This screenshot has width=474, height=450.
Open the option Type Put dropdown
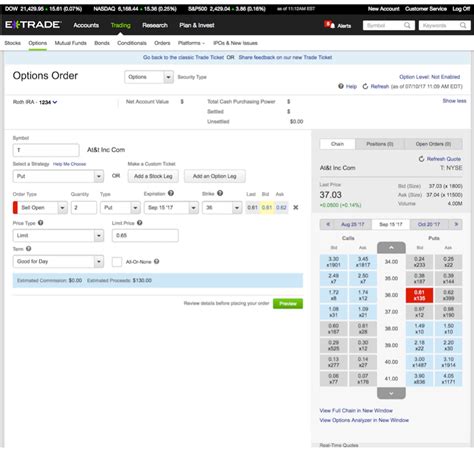(120, 207)
